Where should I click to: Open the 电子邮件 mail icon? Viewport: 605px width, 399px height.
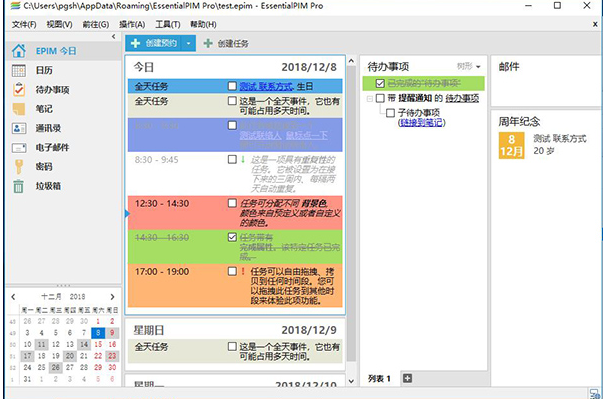click(x=19, y=147)
